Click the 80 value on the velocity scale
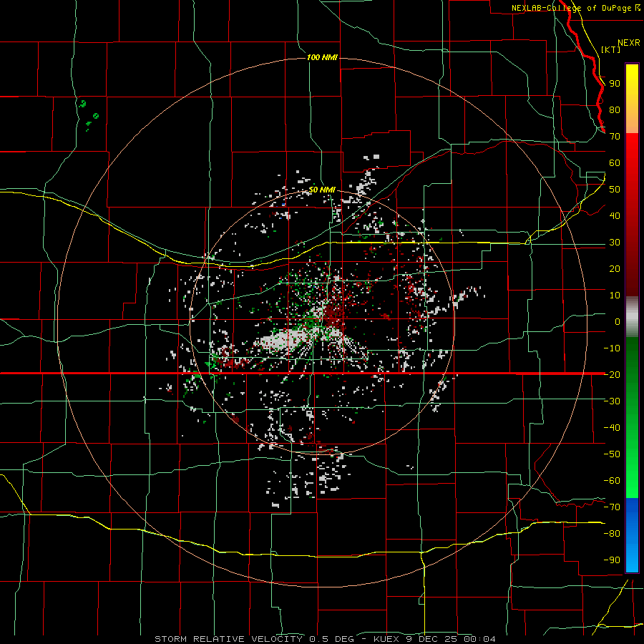Screen dimensions: 644x644 coord(615,110)
